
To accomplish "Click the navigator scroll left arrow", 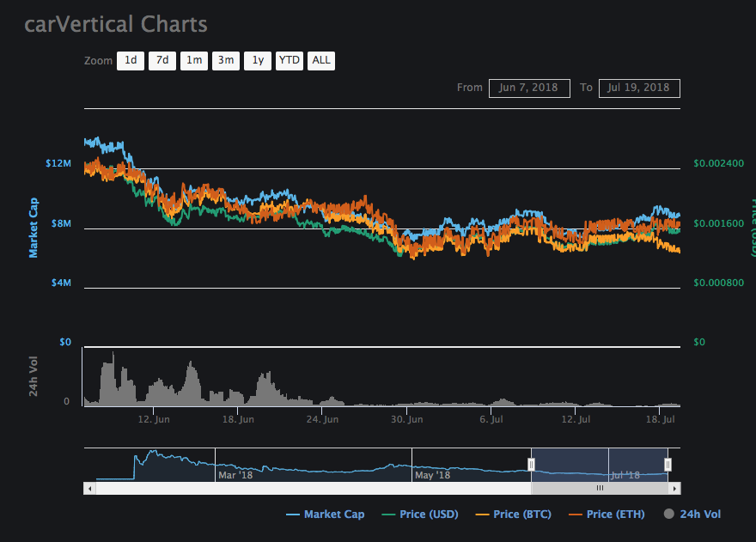I will 89,489.
